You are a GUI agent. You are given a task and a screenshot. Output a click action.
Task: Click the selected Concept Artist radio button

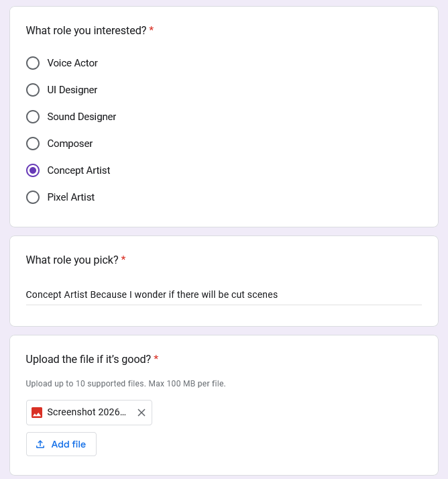coord(33,170)
